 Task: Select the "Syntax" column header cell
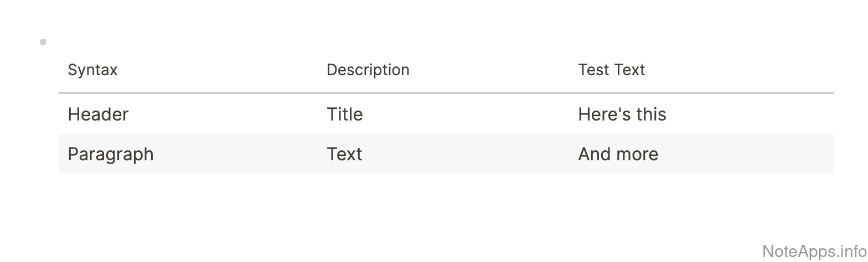92,70
